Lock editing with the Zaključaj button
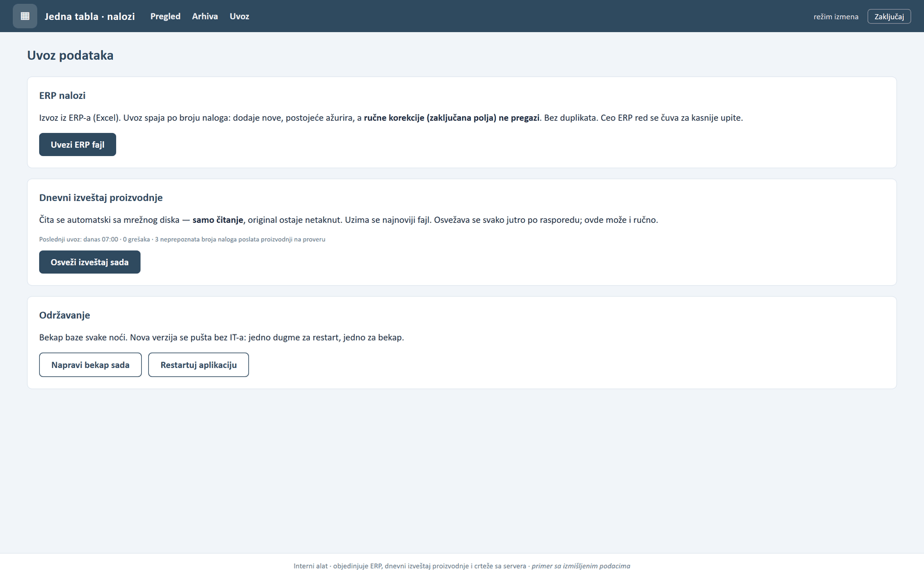This screenshot has width=924, height=578. coord(889,16)
